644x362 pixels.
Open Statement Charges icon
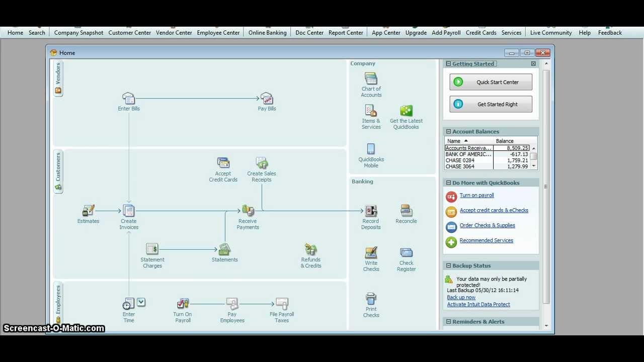(152, 249)
